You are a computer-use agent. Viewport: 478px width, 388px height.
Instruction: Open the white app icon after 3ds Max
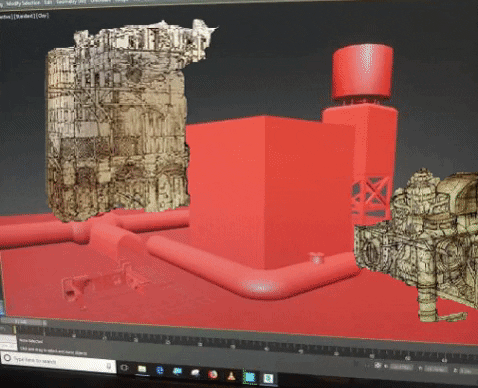tap(268, 378)
